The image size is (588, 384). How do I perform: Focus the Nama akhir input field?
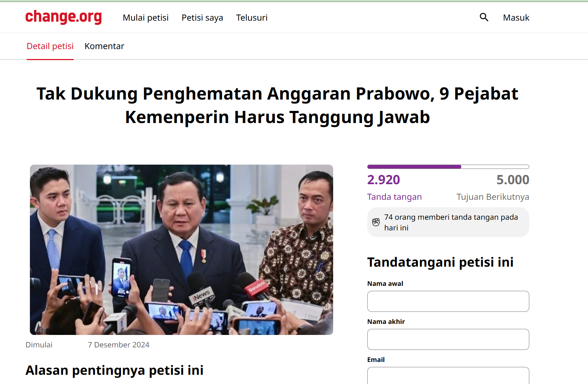click(448, 340)
